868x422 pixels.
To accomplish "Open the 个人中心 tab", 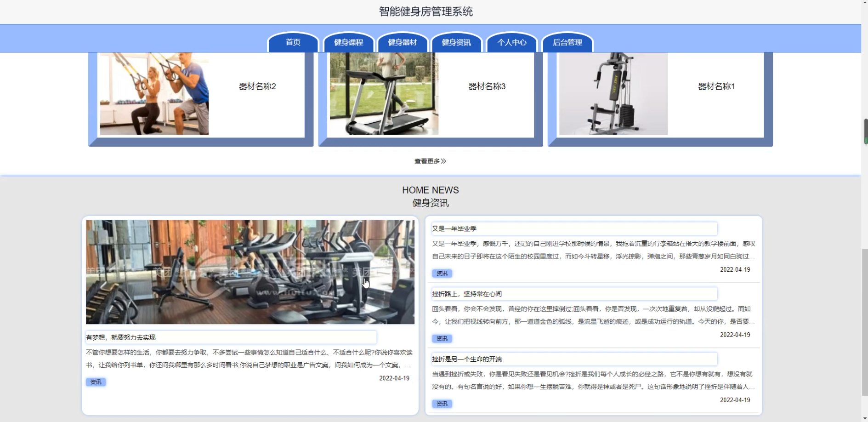I will tap(512, 42).
